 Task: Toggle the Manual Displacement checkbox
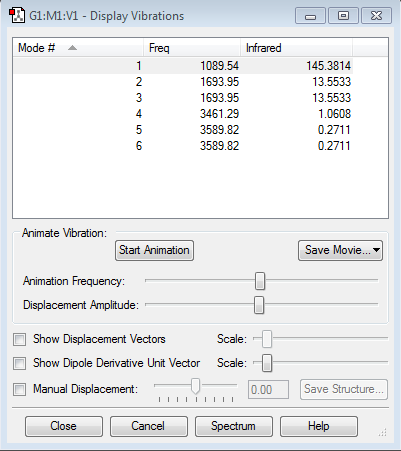[19, 389]
